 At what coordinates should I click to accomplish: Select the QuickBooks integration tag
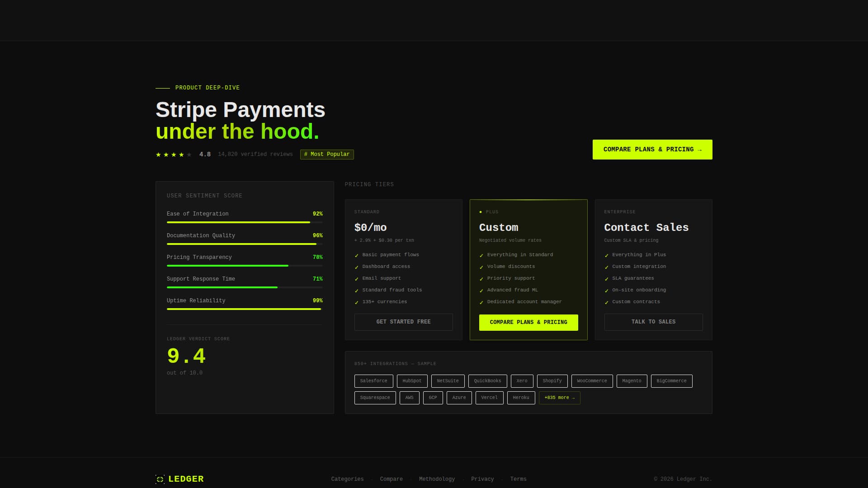pyautogui.click(x=487, y=381)
